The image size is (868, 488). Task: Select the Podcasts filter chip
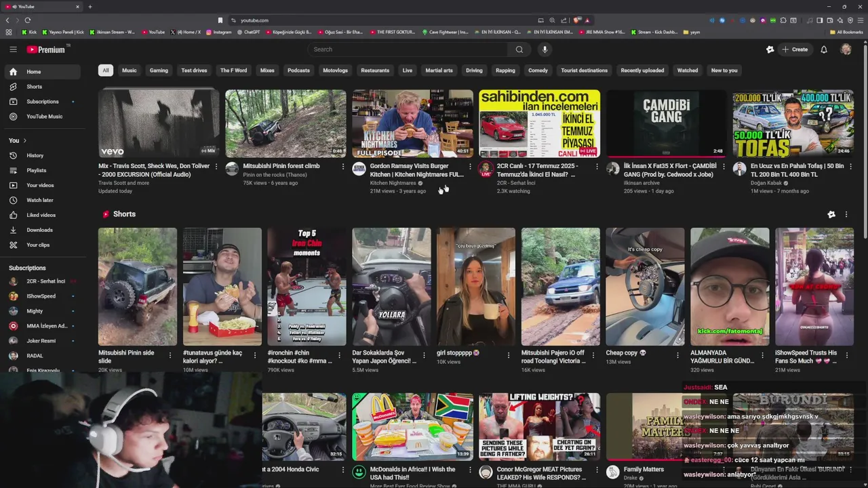point(298,70)
